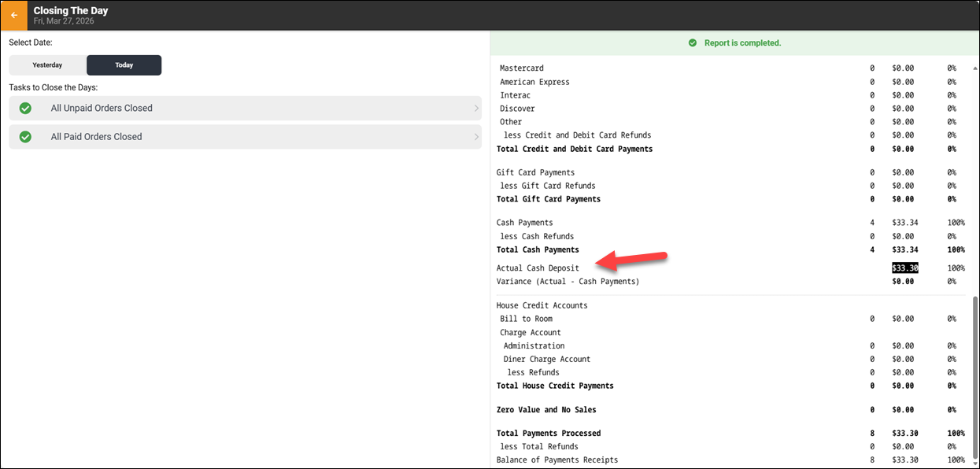
Task: Click the Administration row label
Action: (x=534, y=346)
